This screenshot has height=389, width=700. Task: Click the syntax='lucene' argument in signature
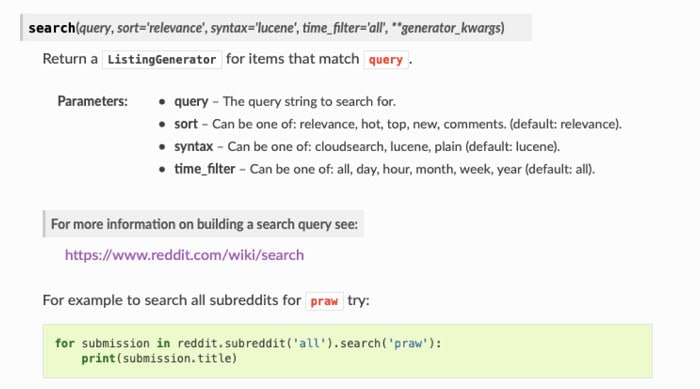point(252,28)
